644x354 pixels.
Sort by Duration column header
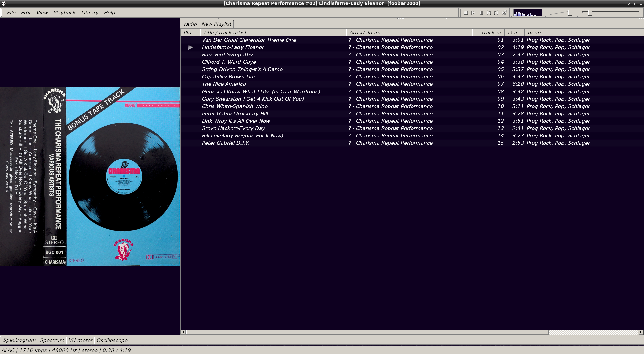515,33
